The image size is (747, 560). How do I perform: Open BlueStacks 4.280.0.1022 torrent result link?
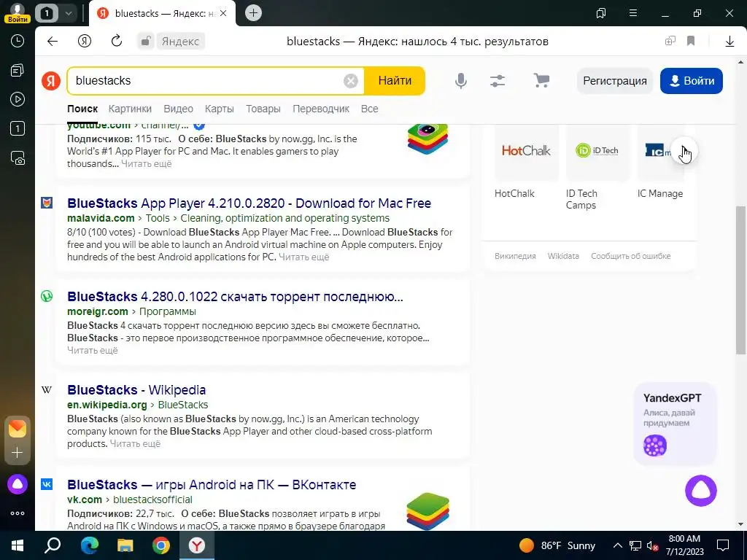(x=236, y=297)
